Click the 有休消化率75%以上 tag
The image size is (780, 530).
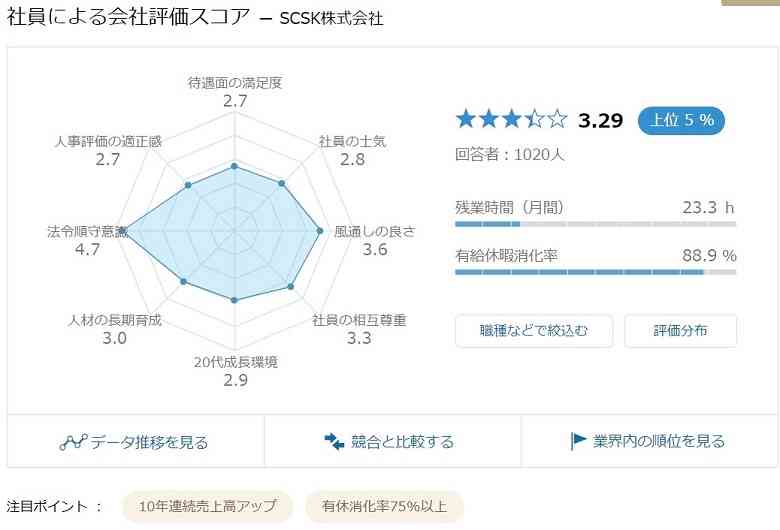[385, 507]
